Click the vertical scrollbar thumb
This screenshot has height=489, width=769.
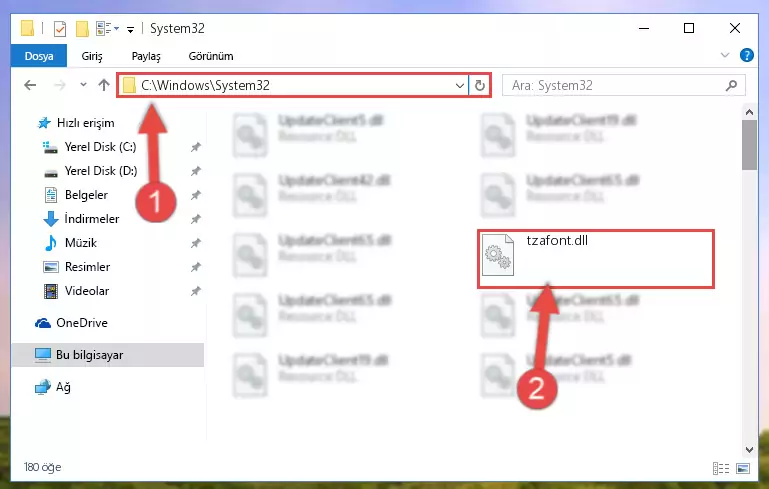tap(749, 145)
